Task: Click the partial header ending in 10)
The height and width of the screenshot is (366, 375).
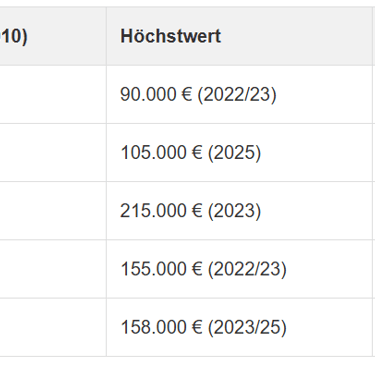Action: tap(53, 36)
